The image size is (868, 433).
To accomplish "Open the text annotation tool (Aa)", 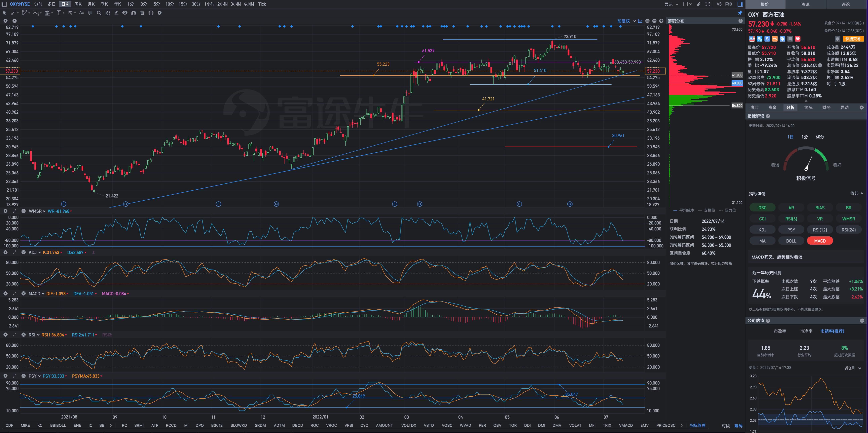I will coord(82,13).
